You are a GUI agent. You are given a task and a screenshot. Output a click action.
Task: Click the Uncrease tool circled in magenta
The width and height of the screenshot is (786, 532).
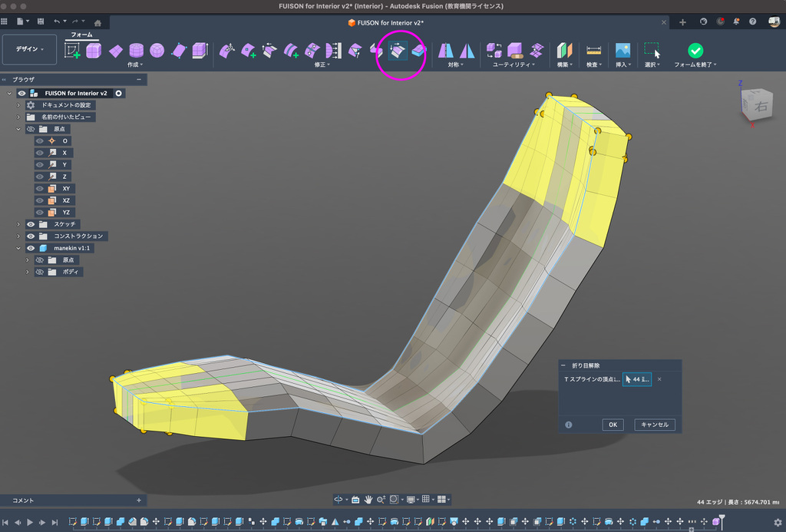click(x=398, y=51)
